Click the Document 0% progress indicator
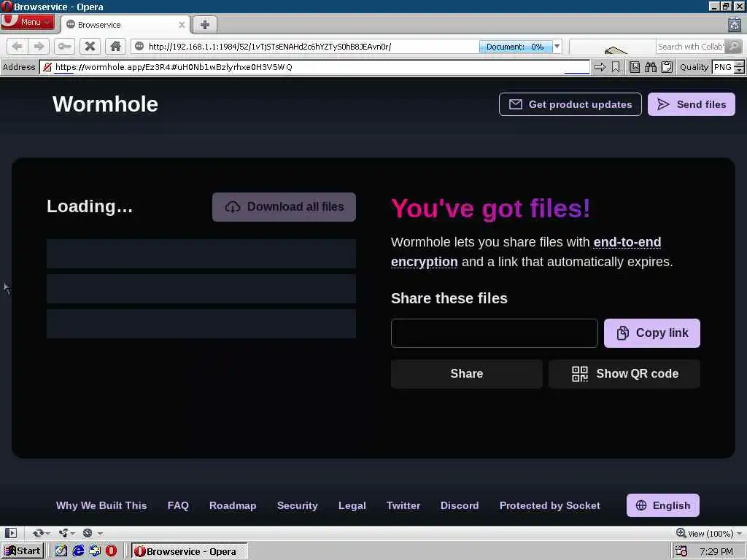This screenshot has width=747, height=560. click(x=515, y=46)
